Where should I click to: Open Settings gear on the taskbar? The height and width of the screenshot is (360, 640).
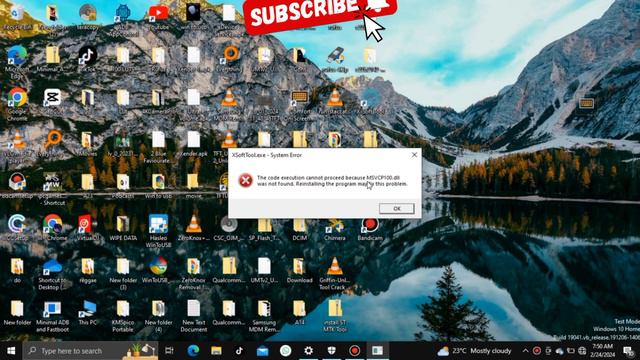click(309, 351)
